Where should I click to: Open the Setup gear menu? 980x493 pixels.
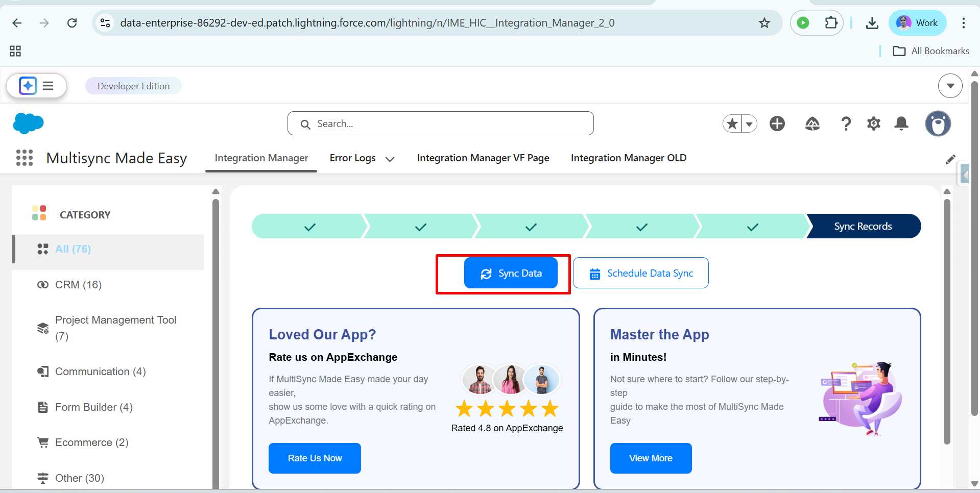(x=874, y=124)
